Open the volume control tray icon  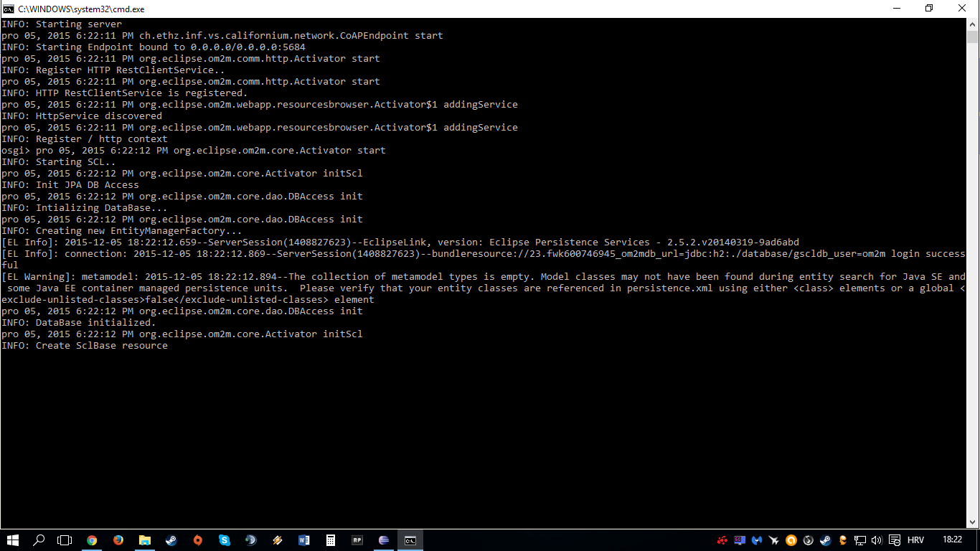tap(877, 540)
